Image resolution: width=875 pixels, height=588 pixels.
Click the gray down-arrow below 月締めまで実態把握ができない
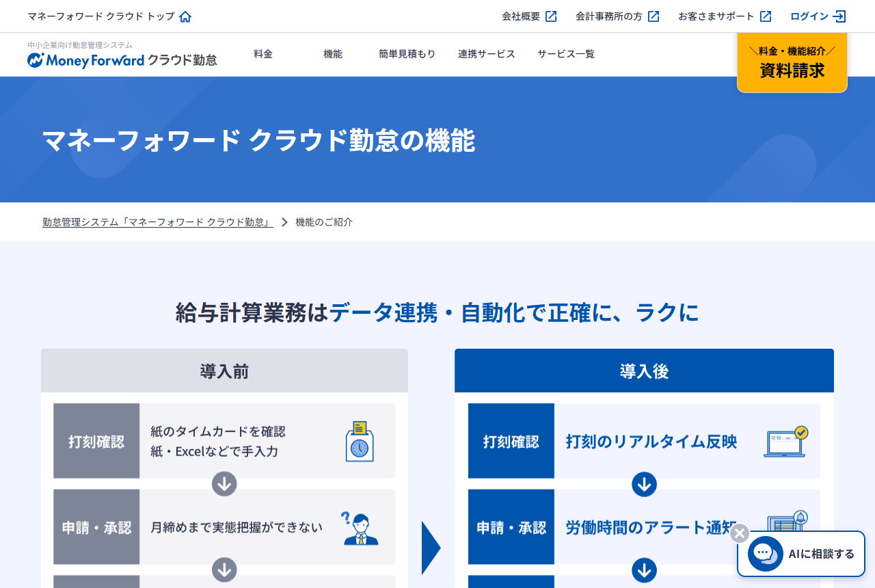coord(224,570)
